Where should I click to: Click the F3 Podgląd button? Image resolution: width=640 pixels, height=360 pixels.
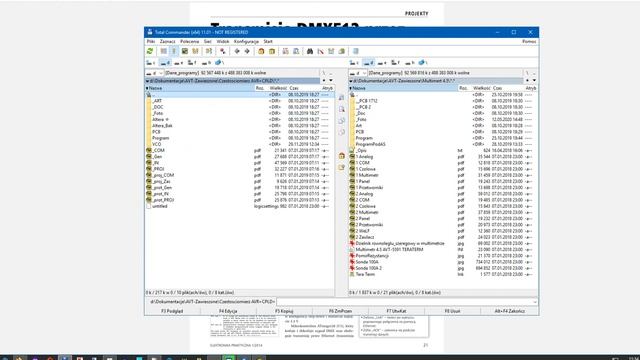172,311
